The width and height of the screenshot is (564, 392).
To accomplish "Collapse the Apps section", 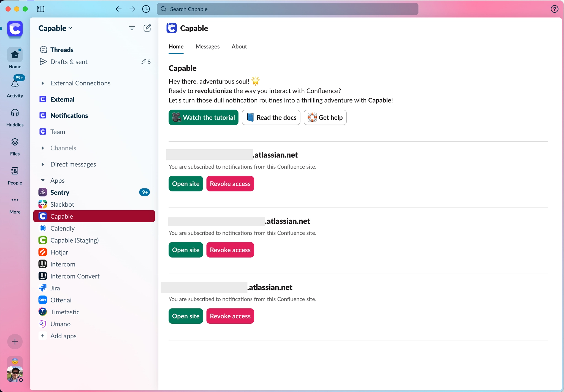I will tap(43, 180).
